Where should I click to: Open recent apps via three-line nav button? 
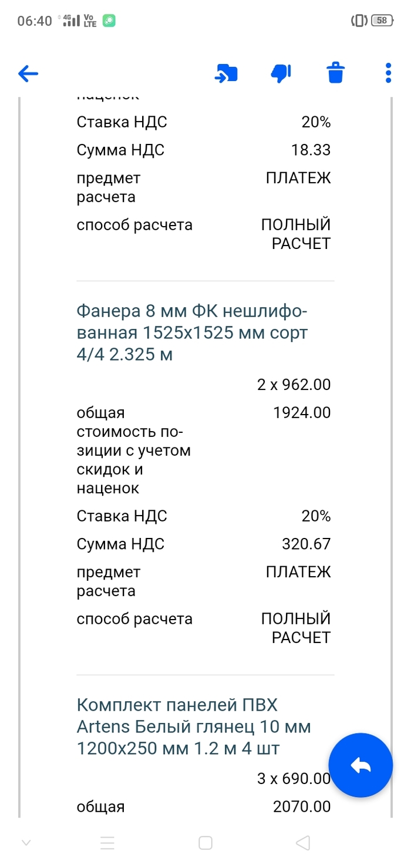coord(107,843)
